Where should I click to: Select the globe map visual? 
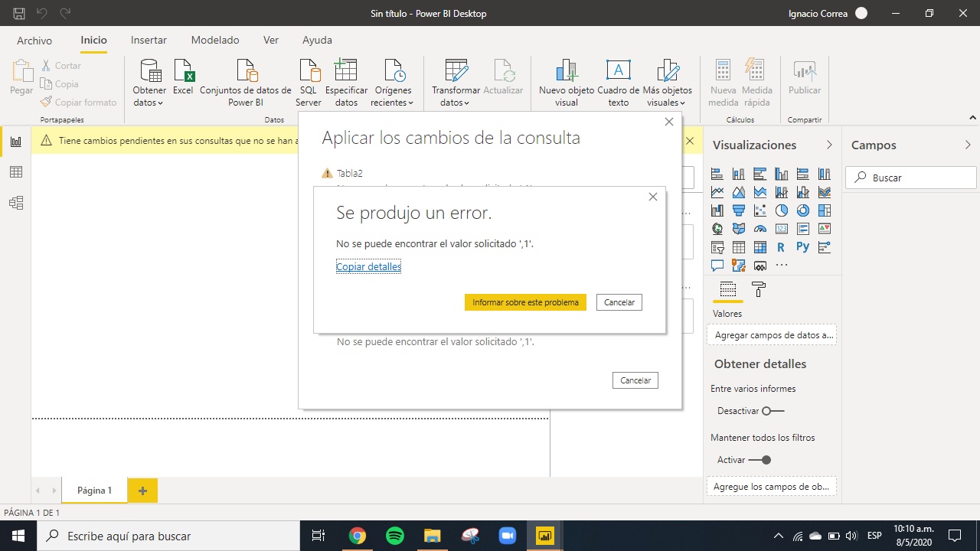[x=717, y=229]
